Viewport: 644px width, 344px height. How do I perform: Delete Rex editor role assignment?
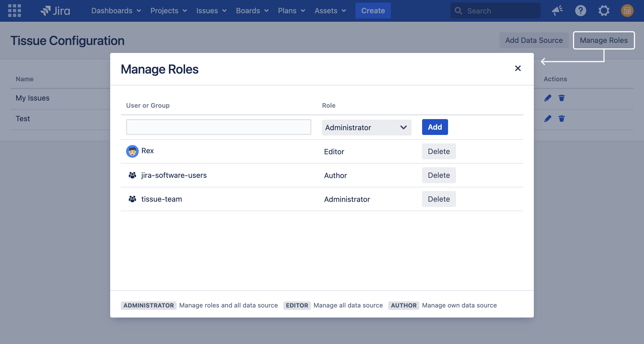pyautogui.click(x=438, y=151)
